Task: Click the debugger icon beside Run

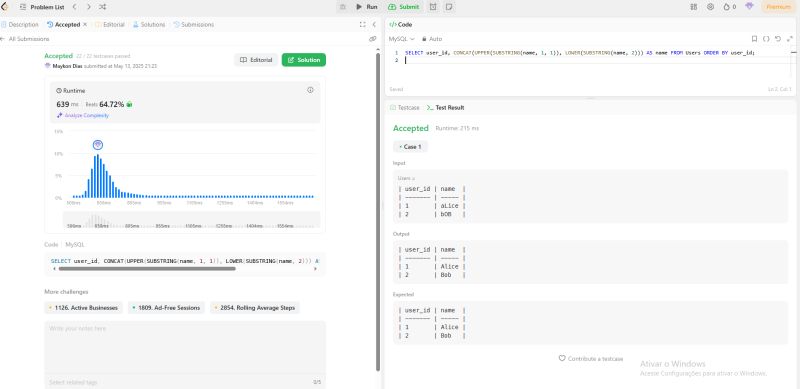Action: pos(343,7)
